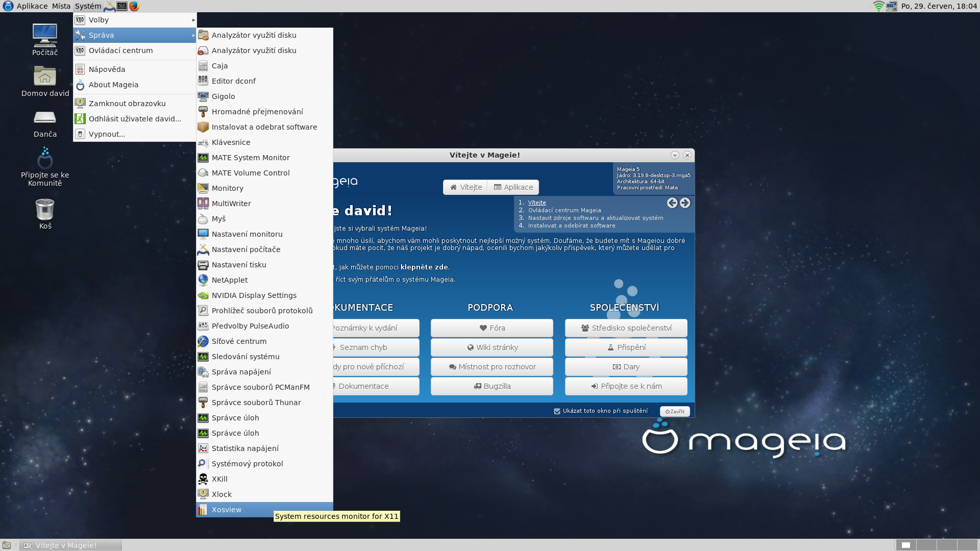Viewport: 980px width, 551px height.
Task: Select Ovládací centrum from Systém menu
Action: pyautogui.click(x=135, y=51)
